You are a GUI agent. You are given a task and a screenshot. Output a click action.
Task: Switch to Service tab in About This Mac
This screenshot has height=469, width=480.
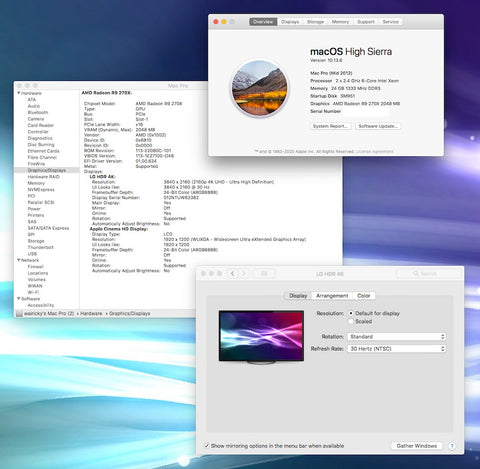(x=390, y=22)
